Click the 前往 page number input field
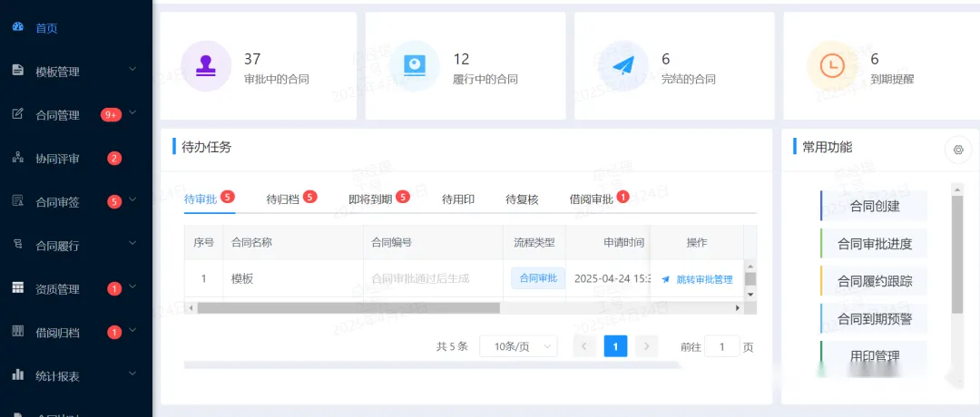The height and width of the screenshot is (417, 980). (722, 346)
